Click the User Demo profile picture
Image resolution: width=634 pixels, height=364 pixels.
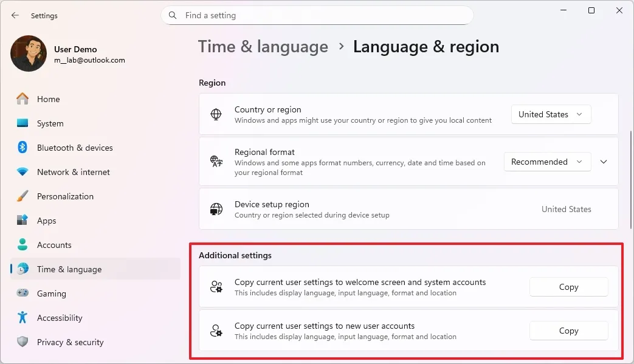pos(29,53)
